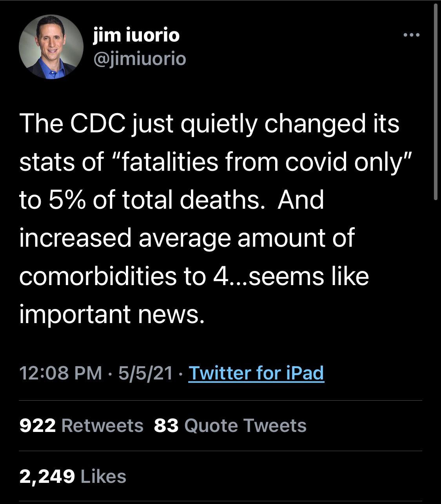Follow the Twitter for iPad link
441x504 pixels.
coord(256,373)
